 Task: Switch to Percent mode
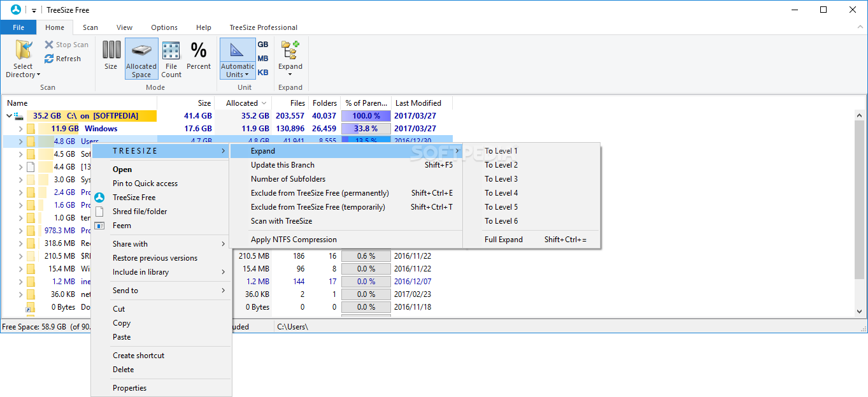click(x=199, y=55)
